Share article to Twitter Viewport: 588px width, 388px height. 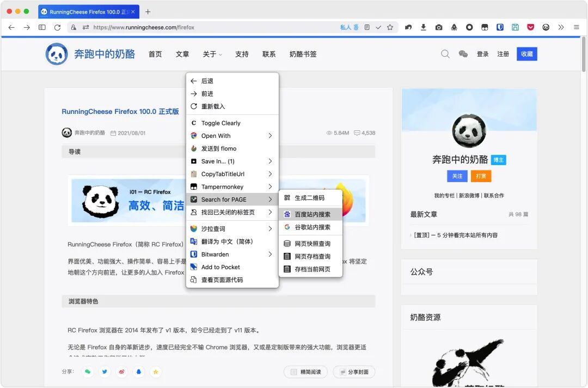[x=105, y=372]
